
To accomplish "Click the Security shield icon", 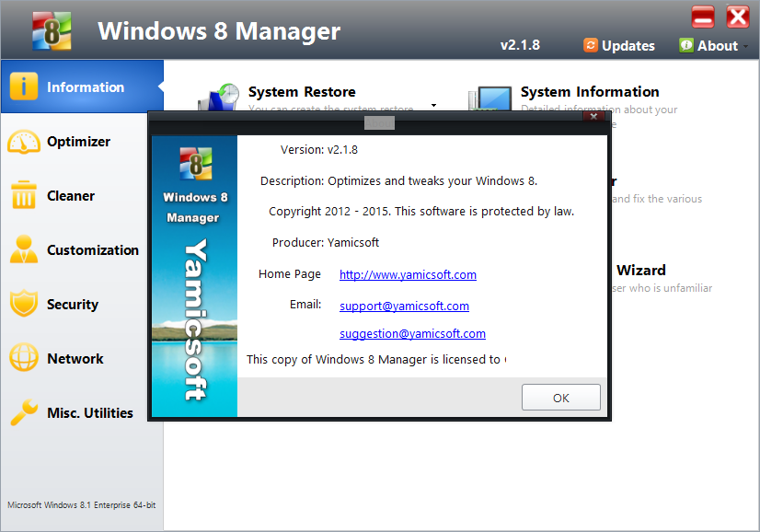I will (24, 303).
